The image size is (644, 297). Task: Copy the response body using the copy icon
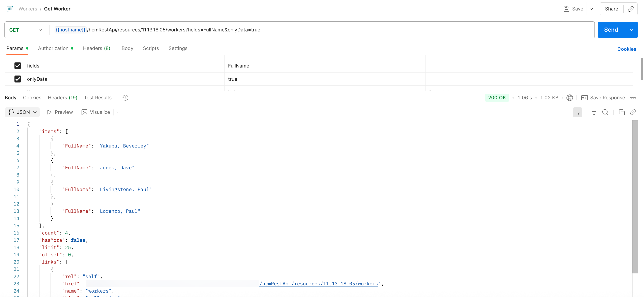pyautogui.click(x=622, y=112)
